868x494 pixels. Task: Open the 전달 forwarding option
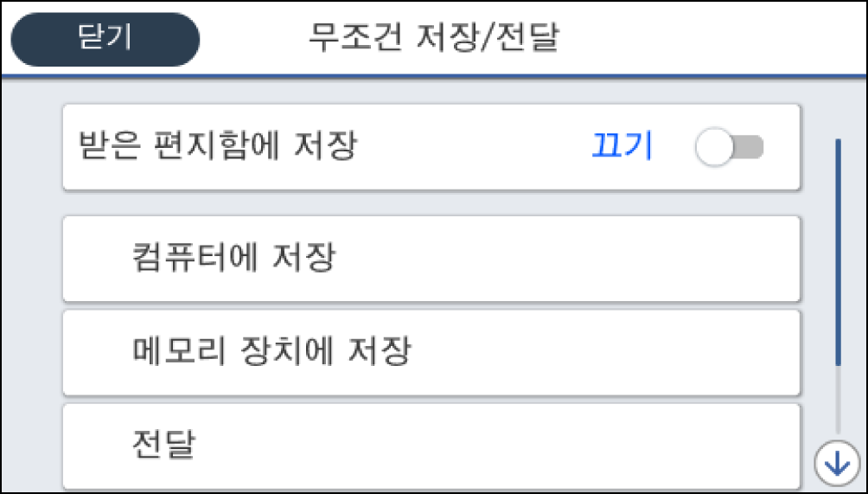tap(431, 445)
